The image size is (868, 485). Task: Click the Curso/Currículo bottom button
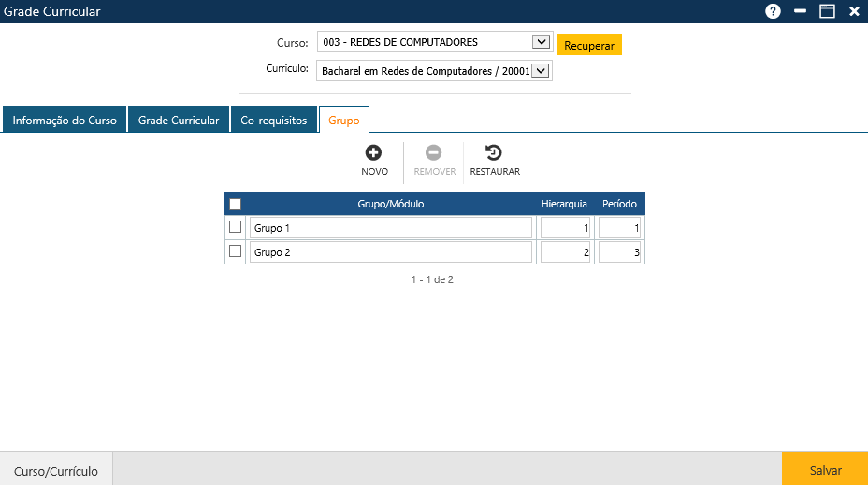point(56,471)
